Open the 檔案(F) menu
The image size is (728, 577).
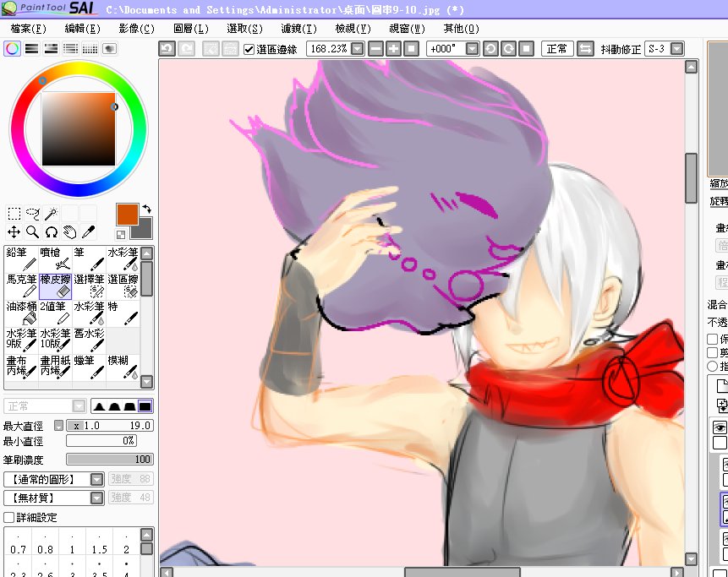tap(28, 29)
